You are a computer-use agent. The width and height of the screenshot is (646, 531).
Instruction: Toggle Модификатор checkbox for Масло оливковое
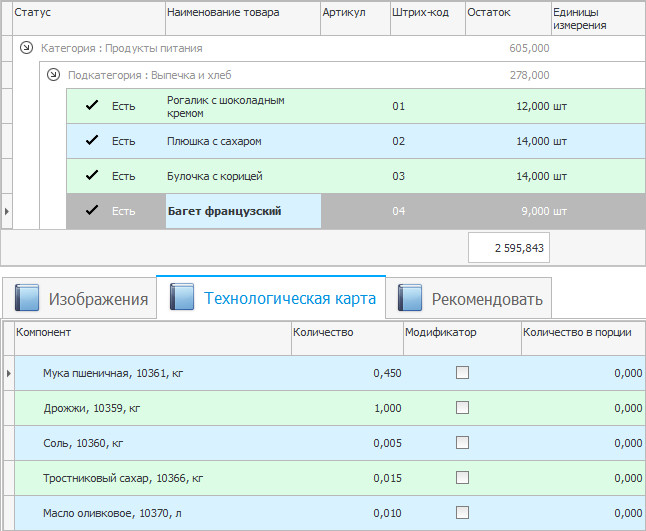tap(462, 513)
